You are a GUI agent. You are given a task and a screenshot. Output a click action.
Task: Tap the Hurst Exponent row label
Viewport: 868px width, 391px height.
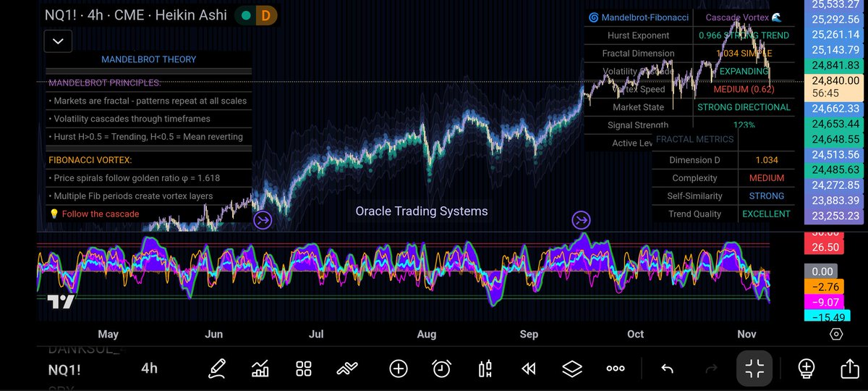pyautogui.click(x=638, y=35)
